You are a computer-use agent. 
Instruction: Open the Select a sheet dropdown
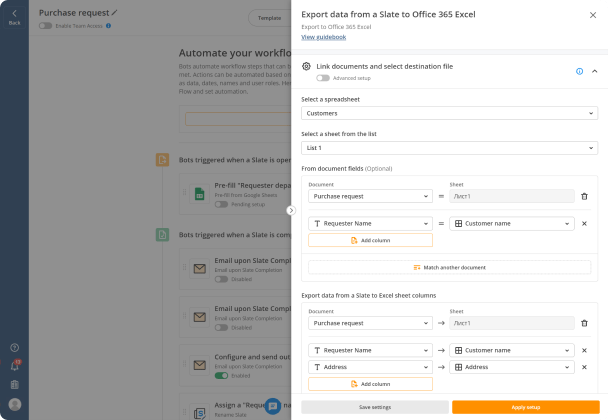point(449,148)
